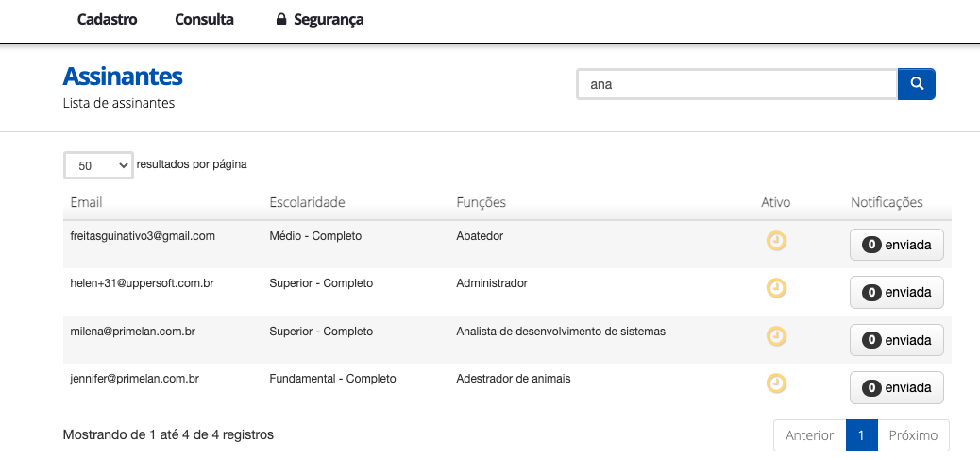This screenshot has height=460, width=980.
Task: Open the Segurança menu
Action: [x=320, y=20]
